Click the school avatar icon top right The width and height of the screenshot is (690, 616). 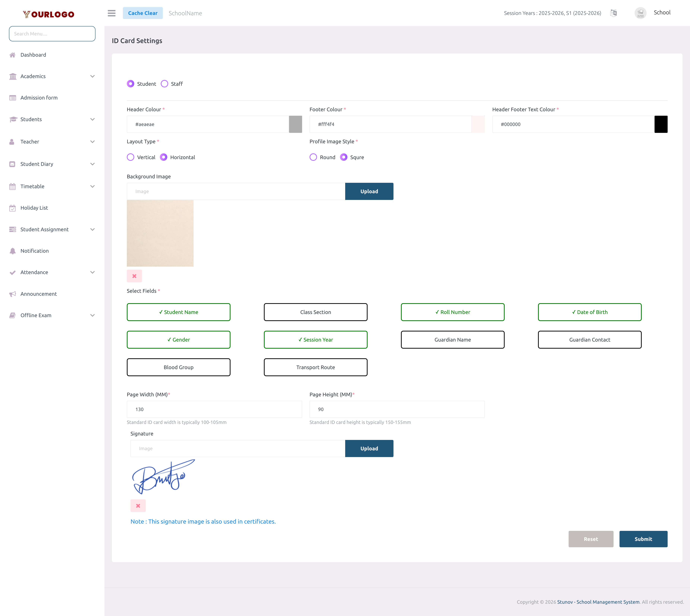(640, 13)
